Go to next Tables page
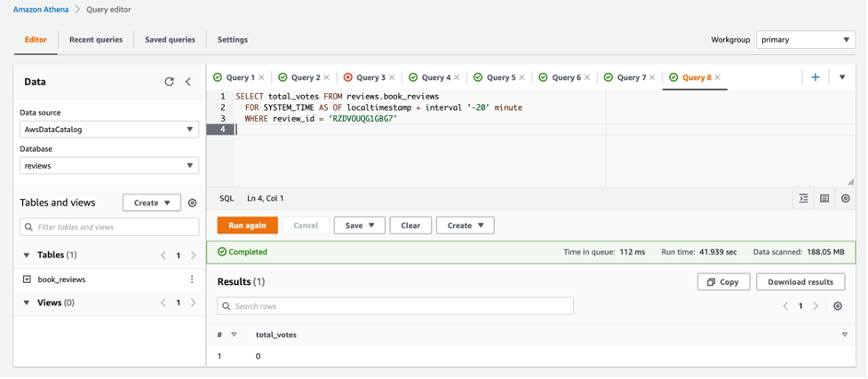Screen dimensions: 868x379 [x=193, y=256]
